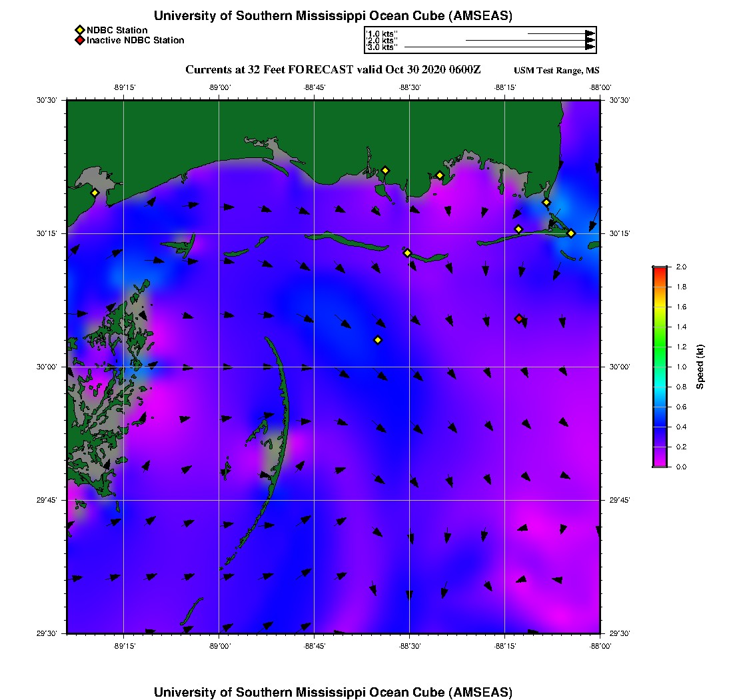This screenshot has height=700, width=733.
Task: Click the 1.0 kts arrow in the scale legend
Action: point(560,33)
